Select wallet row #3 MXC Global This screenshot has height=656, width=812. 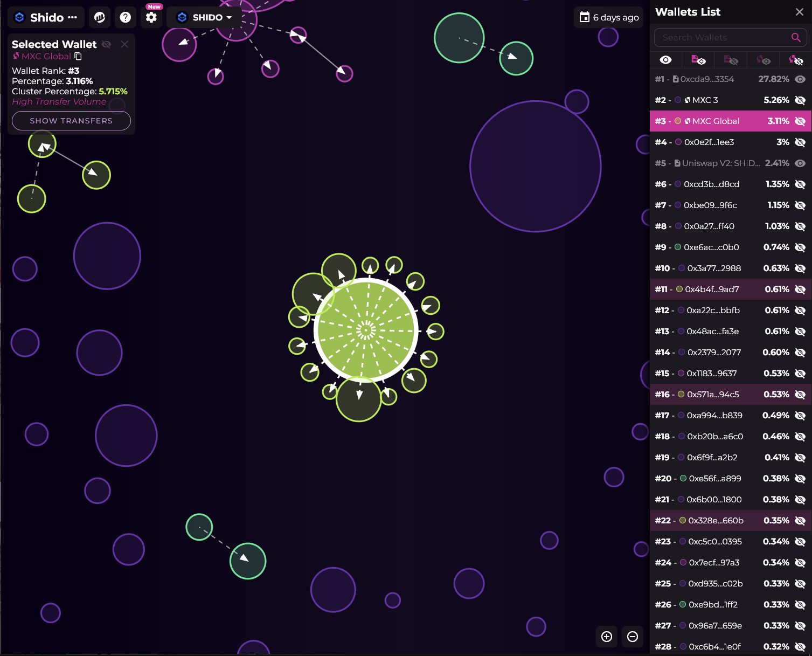tap(731, 121)
